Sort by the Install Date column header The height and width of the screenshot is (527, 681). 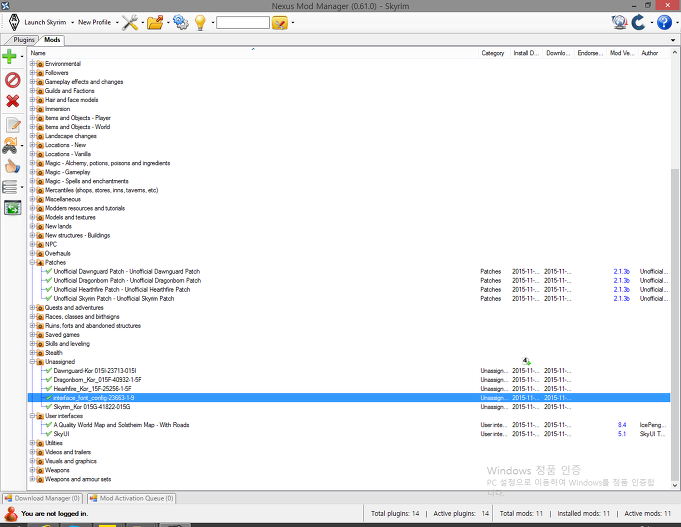(x=526, y=53)
